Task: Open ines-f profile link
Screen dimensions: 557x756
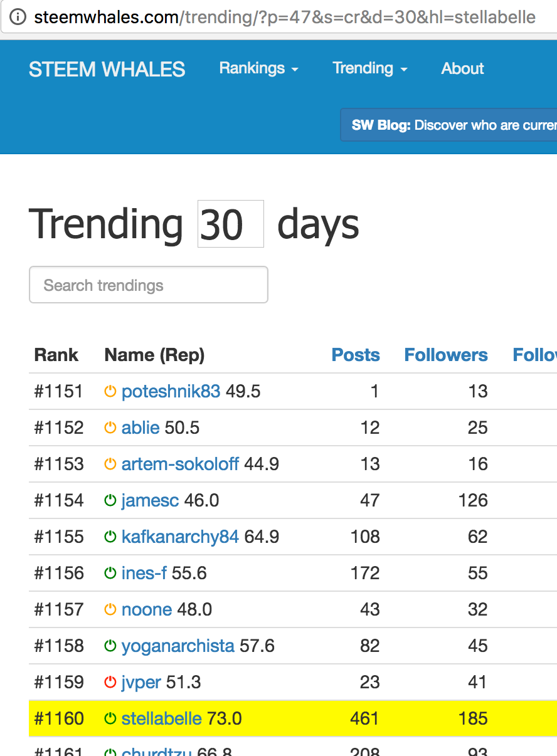Action: [144, 574]
